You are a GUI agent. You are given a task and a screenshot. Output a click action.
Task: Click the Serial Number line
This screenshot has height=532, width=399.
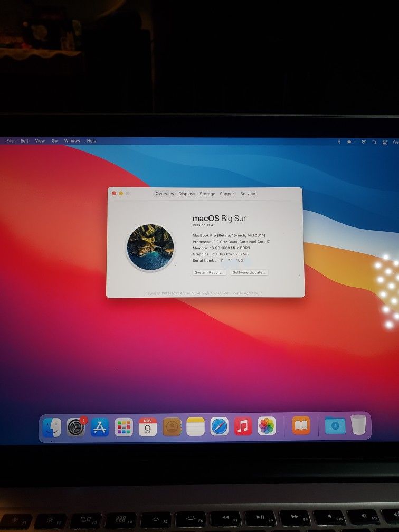[x=218, y=261]
